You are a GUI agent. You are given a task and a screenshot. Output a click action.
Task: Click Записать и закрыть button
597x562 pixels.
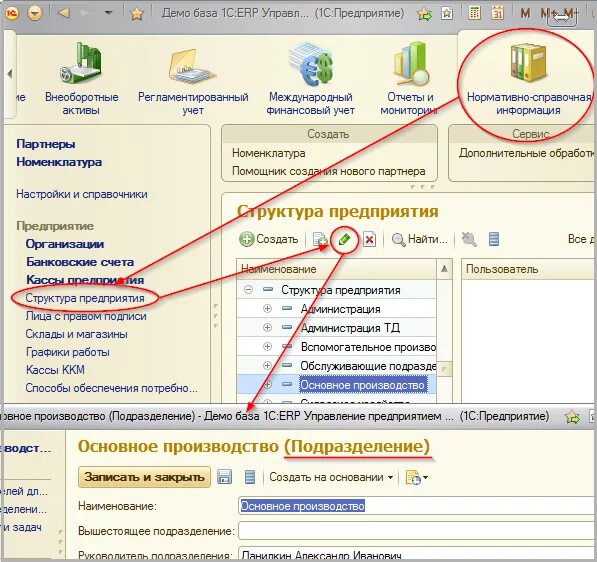coord(144,477)
